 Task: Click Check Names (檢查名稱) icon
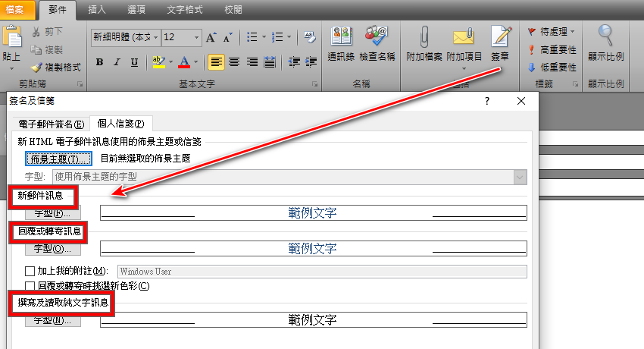point(377,43)
